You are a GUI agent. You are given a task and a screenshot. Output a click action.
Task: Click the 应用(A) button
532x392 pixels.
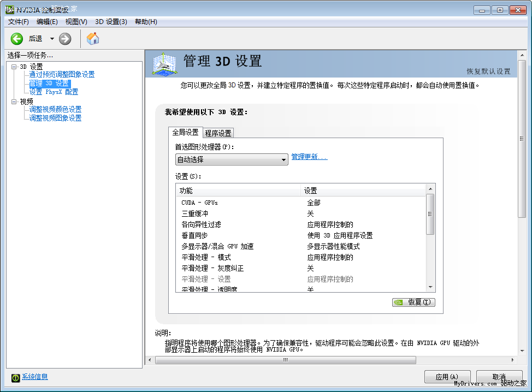pos(447,377)
